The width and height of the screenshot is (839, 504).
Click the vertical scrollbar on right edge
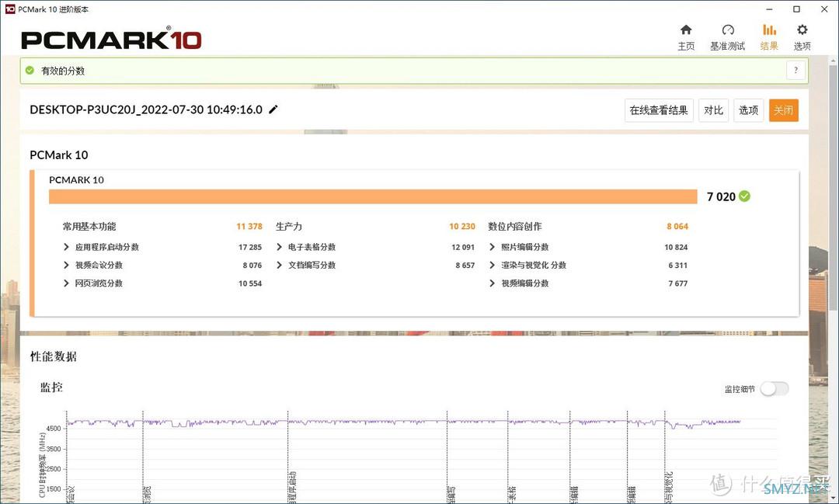pyautogui.click(x=834, y=187)
